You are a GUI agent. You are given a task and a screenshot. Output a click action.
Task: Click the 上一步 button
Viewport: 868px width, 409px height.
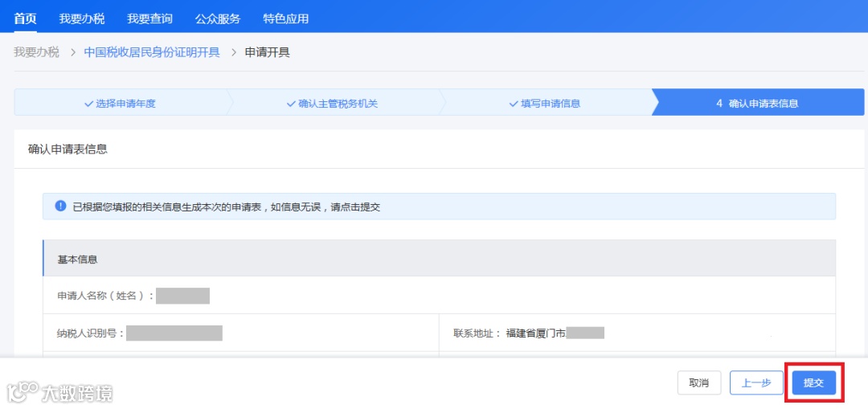757,383
